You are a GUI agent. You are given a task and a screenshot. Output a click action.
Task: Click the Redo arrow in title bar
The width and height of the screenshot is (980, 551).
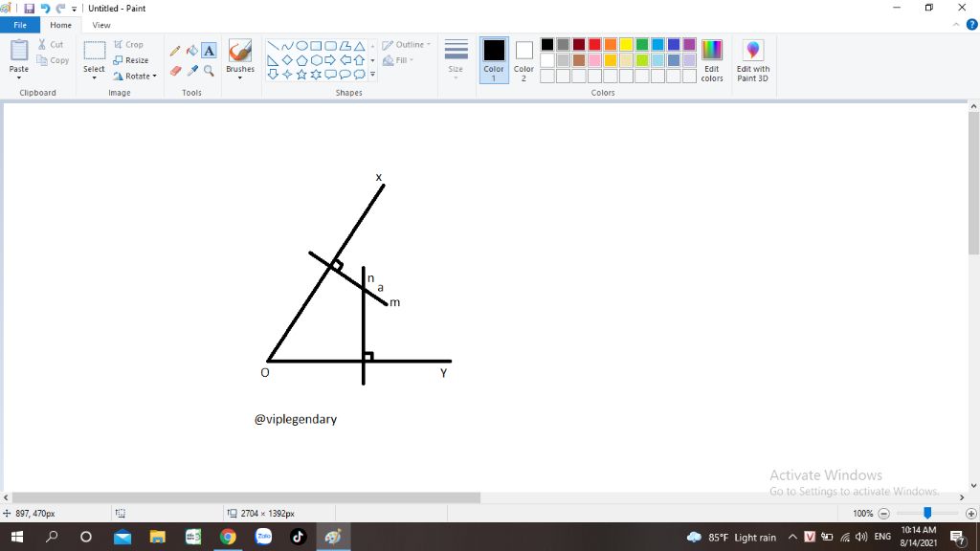pyautogui.click(x=60, y=8)
